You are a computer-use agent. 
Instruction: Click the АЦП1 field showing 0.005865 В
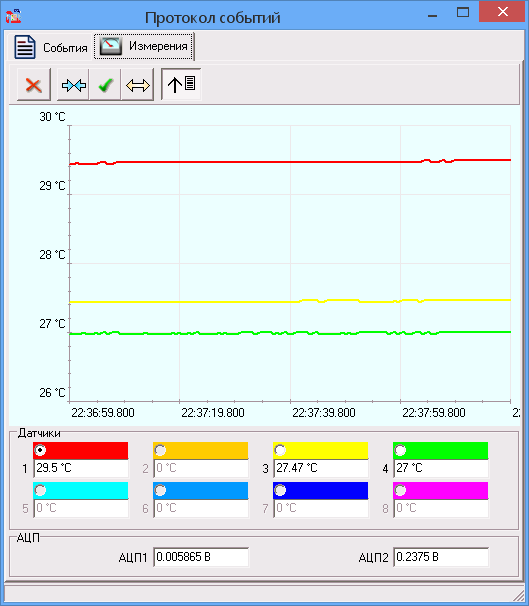(201, 557)
